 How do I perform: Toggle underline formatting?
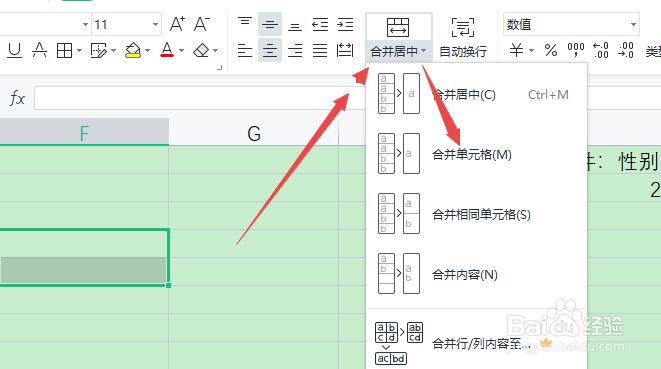coord(14,51)
